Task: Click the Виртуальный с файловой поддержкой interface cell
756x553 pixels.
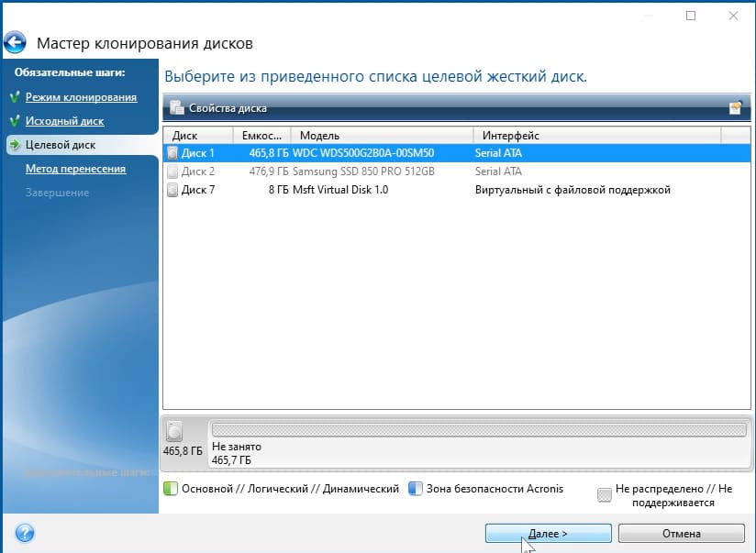Action: 573,190
